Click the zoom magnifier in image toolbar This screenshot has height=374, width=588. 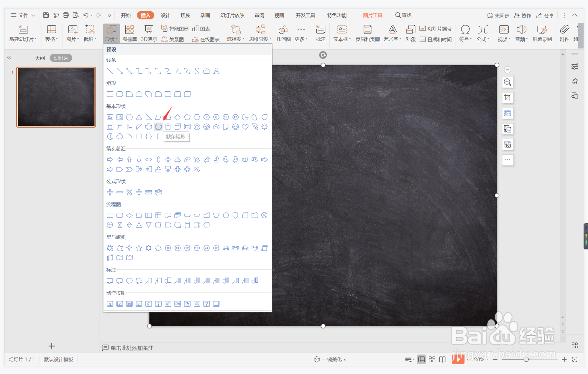(507, 82)
